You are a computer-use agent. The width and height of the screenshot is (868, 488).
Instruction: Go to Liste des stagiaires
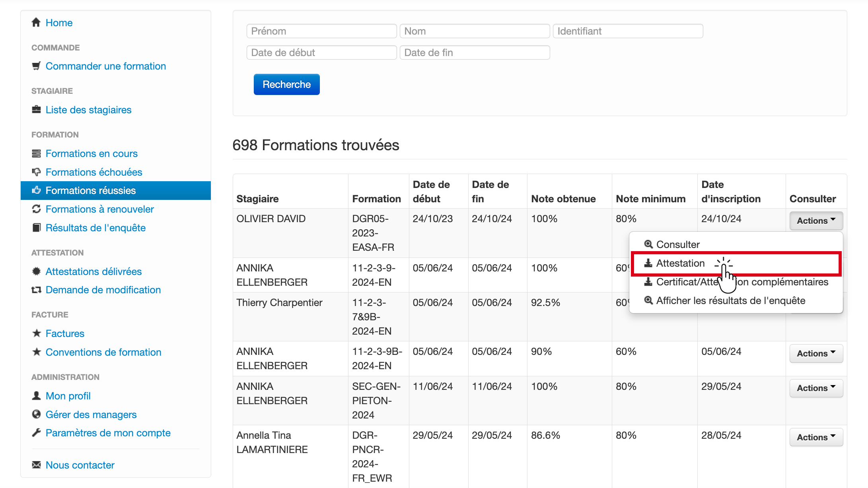(88, 110)
